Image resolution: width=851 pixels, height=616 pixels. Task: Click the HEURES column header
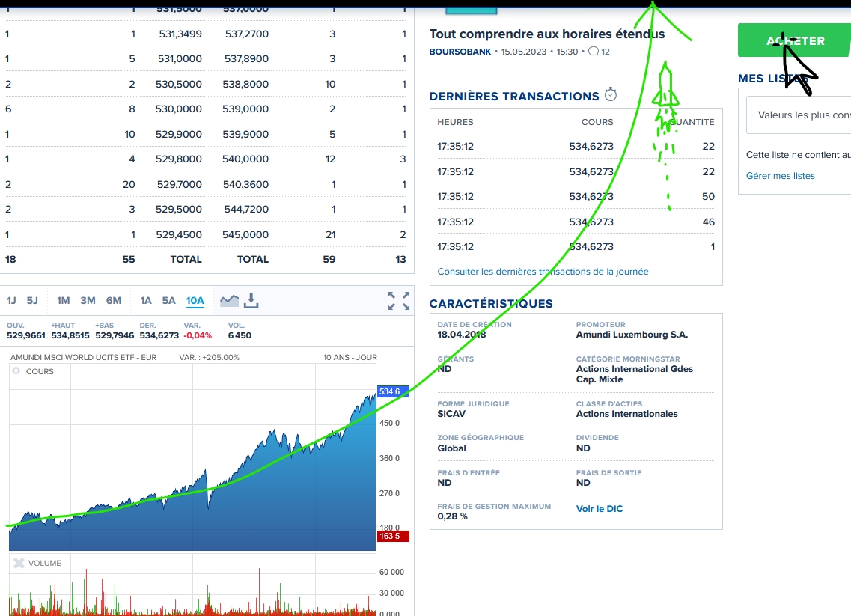[455, 122]
